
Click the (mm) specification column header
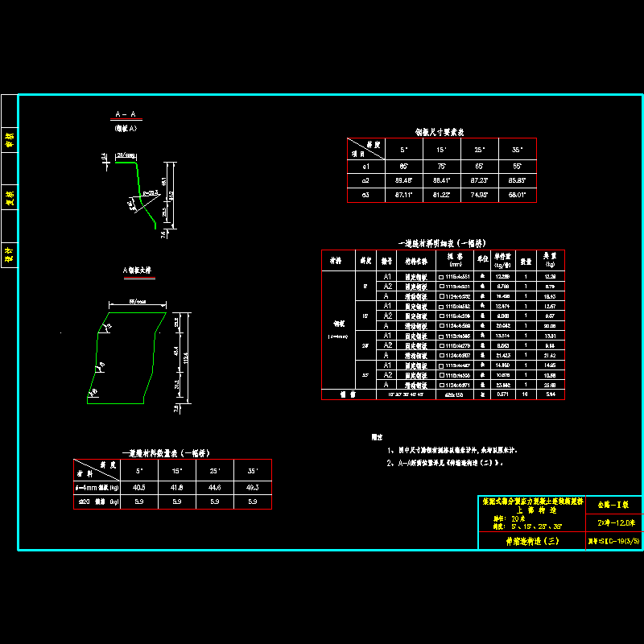click(x=456, y=264)
